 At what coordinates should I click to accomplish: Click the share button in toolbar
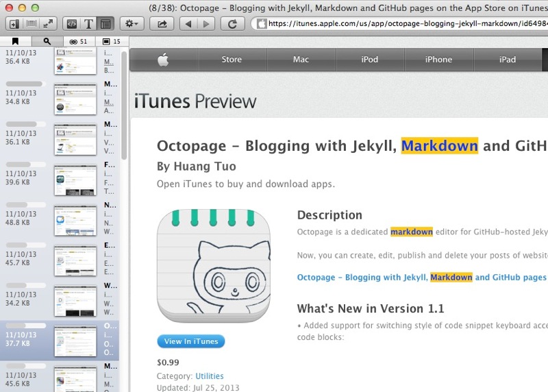click(x=162, y=24)
